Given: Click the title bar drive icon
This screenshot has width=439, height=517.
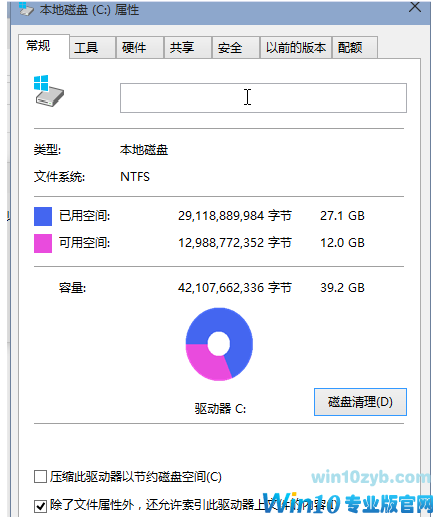Looking at the screenshot, I should coord(26,9).
